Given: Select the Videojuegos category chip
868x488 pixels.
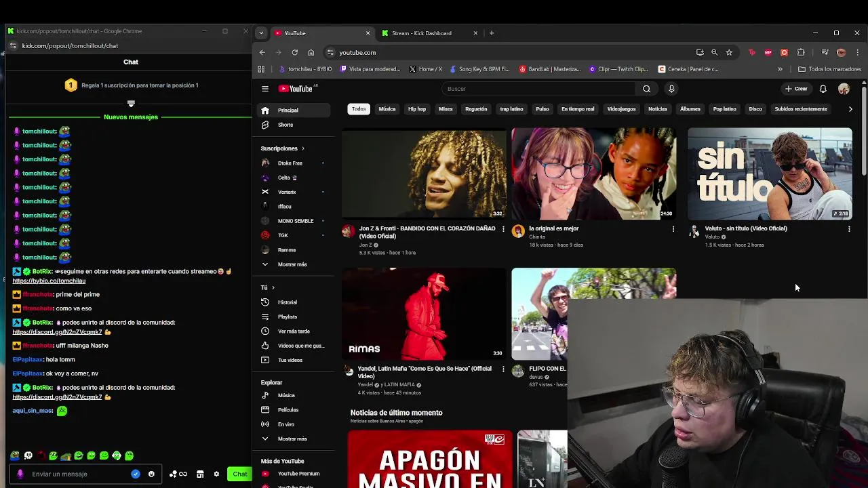Looking at the screenshot, I should point(621,109).
